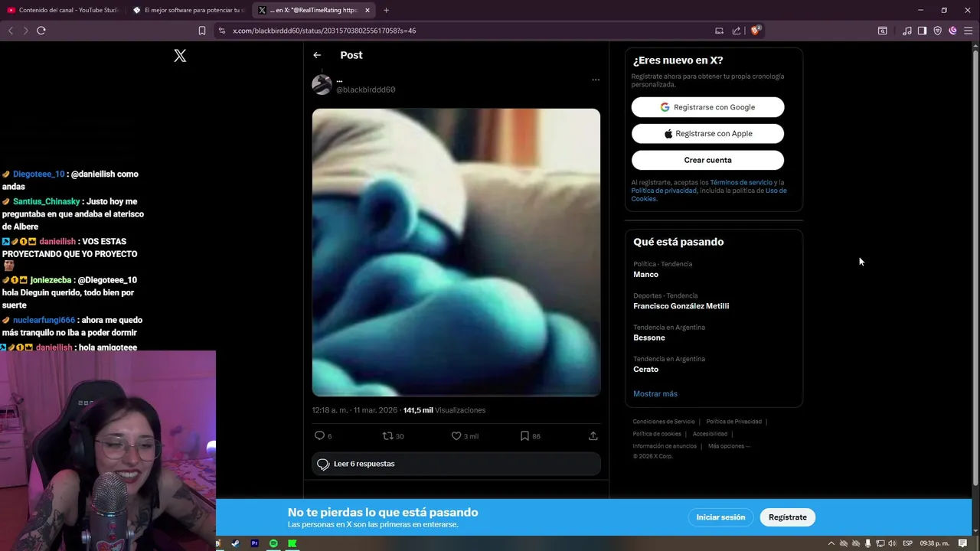Open the Brave VPN shield icon
The image size is (980, 551).
click(937, 31)
